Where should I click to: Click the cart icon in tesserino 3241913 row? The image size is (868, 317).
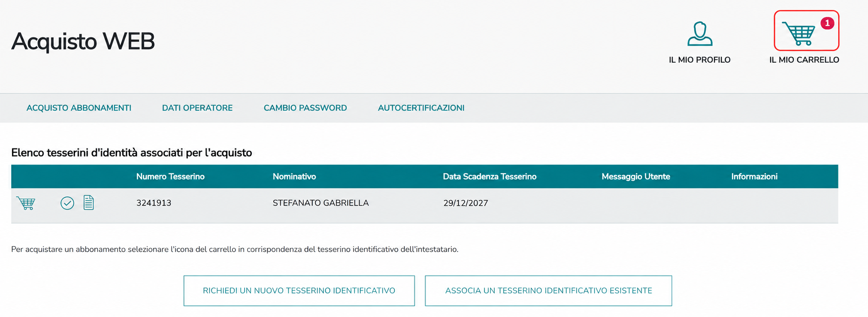click(26, 203)
